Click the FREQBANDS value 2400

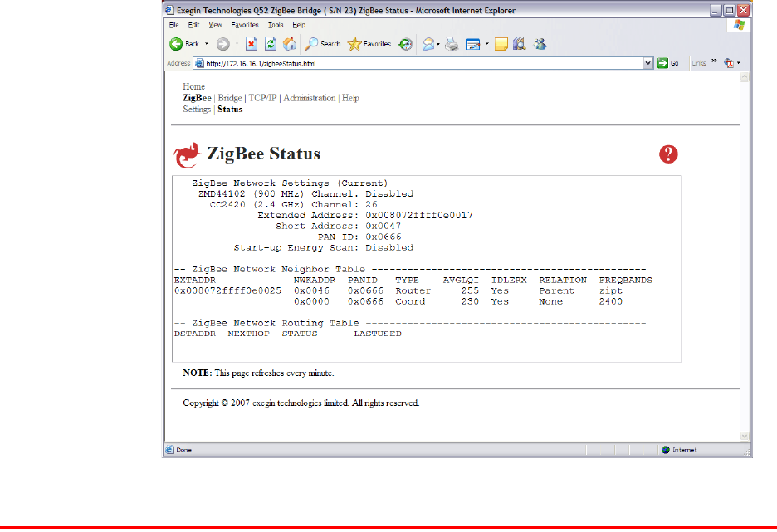coord(610,301)
